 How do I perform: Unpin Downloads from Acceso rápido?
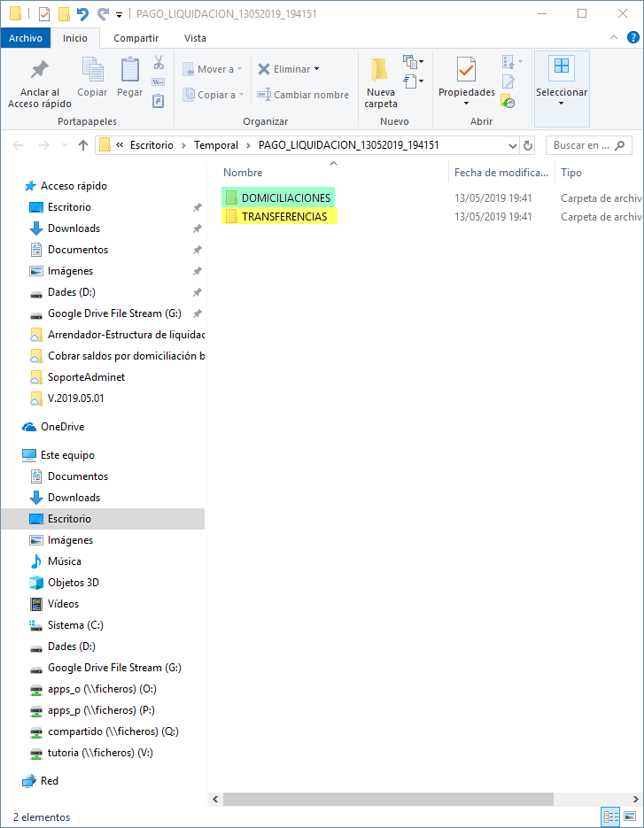click(197, 228)
